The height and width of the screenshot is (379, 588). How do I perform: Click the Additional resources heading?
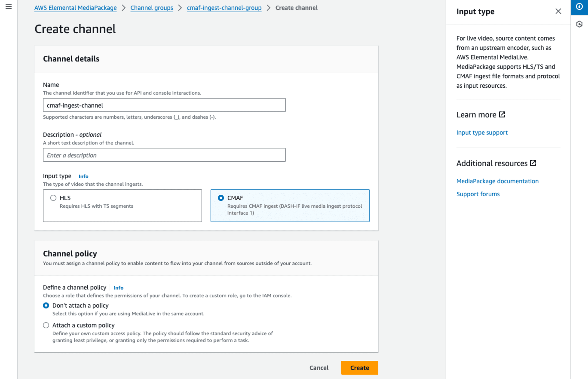pos(492,163)
